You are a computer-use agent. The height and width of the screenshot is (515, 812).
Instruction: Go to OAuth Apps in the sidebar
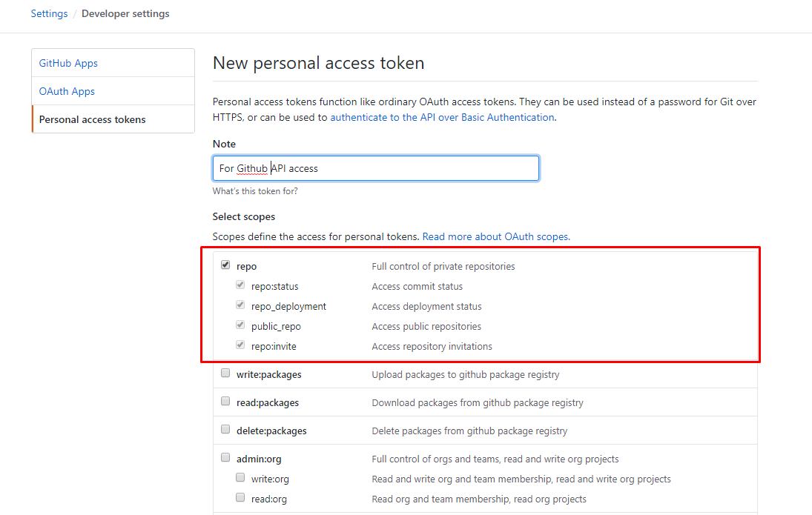pos(67,91)
